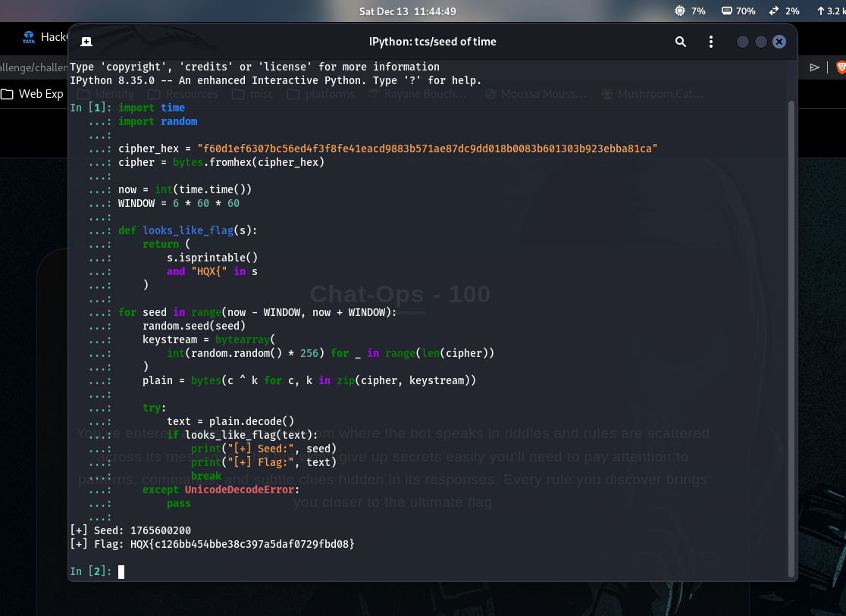Open the Web Exp bookmark folder in browser
This screenshot has width=846, height=616.
33,94
